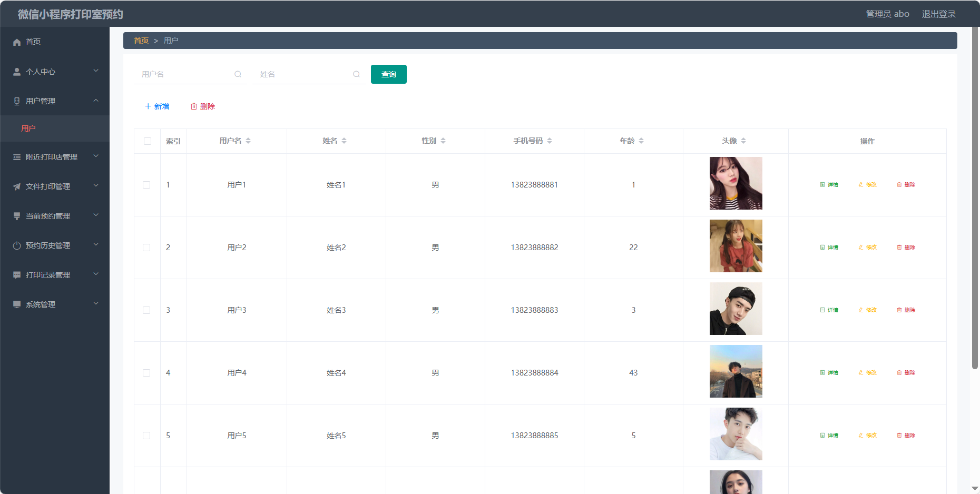Click the 预约历史管理 power icon
The width and height of the screenshot is (980, 494).
(17, 245)
